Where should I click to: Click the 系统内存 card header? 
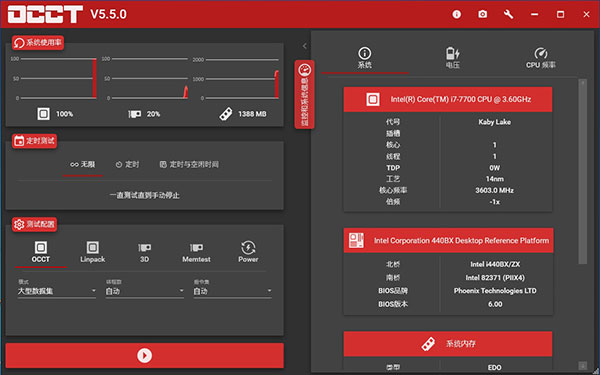click(x=448, y=344)
